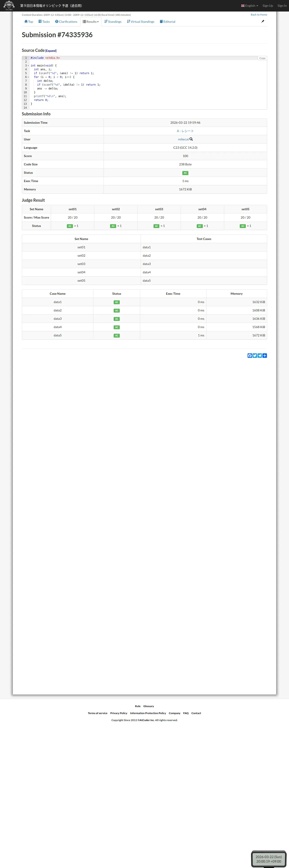Click the server time clock widget
Screen dimensions: 289x868
coord(269,859)
